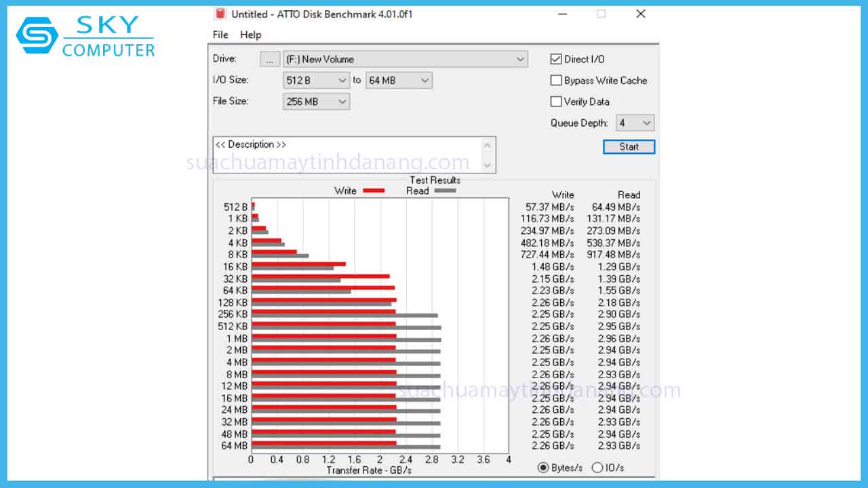Click the red write bar for 32 KB

(x=321, y=276)
